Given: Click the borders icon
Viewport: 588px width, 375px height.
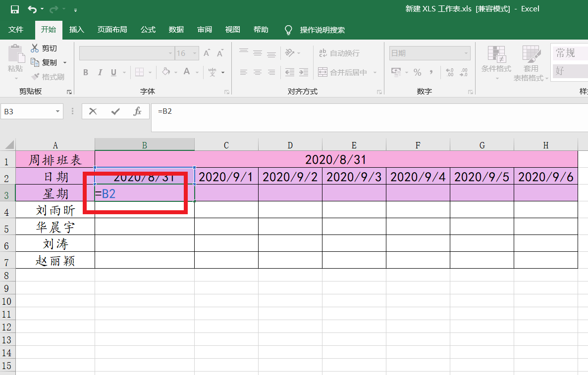Looking at the screenshot, I should pyautogui.click(x=140, y=72).
